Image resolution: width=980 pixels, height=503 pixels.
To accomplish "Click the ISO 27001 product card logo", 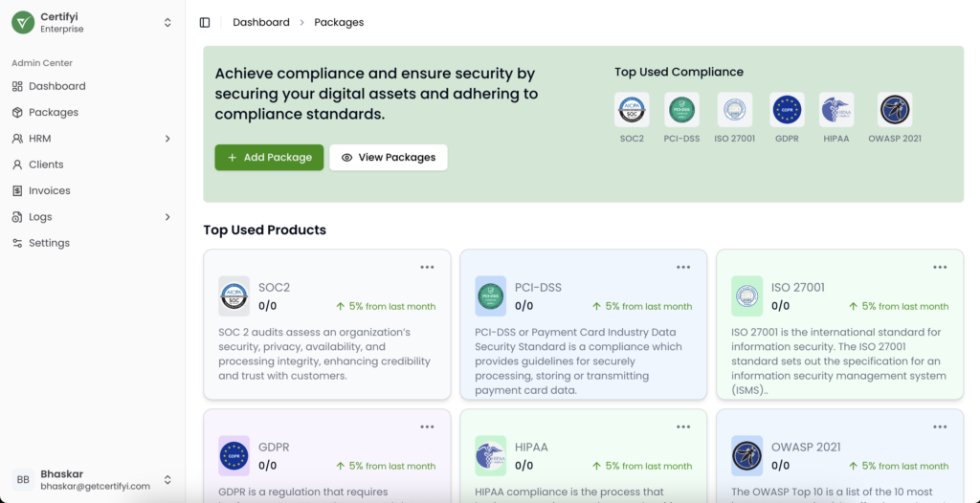I will (x=746, y=296).
